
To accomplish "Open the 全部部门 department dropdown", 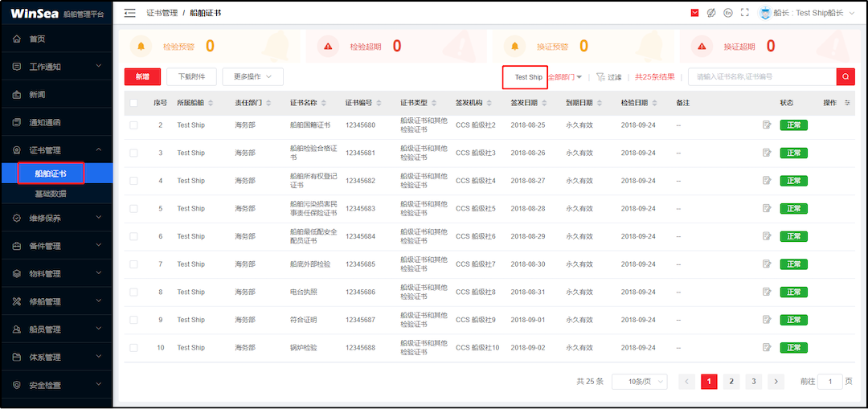I will (x=565, y=77).
